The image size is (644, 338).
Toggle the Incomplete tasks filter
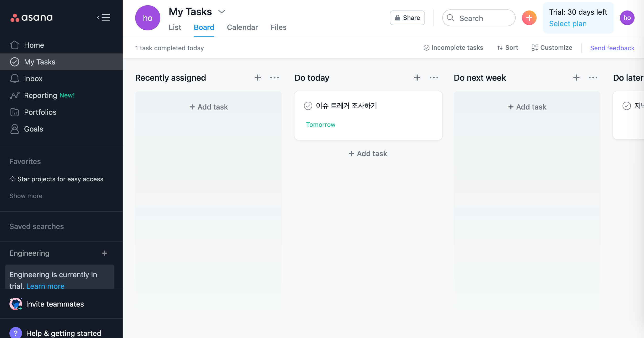pos(453,48)
